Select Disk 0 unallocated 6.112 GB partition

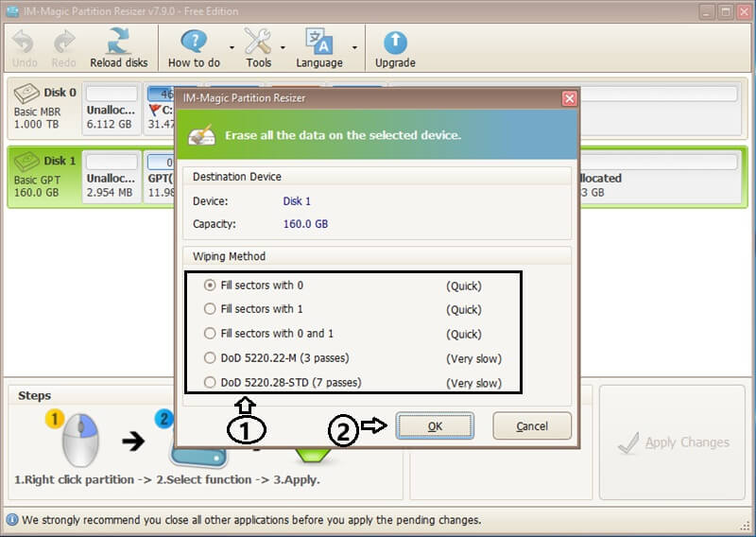click(x=112, y=109)
